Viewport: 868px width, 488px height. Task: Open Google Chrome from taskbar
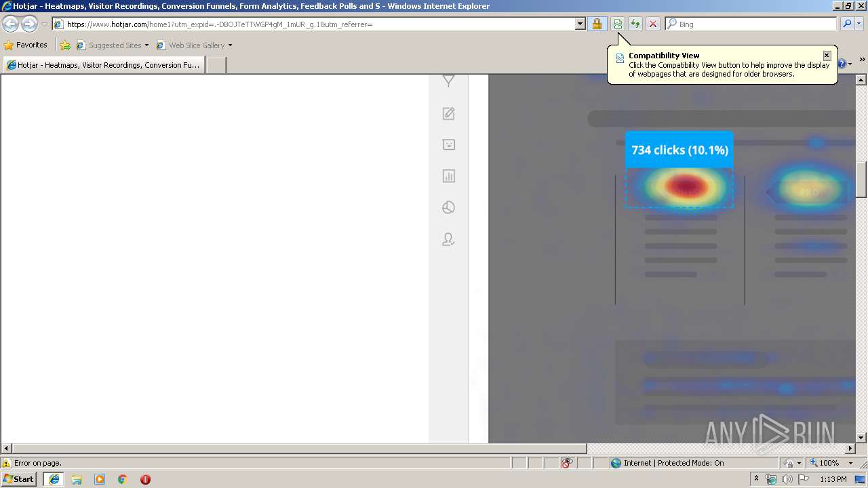(122, 479)
